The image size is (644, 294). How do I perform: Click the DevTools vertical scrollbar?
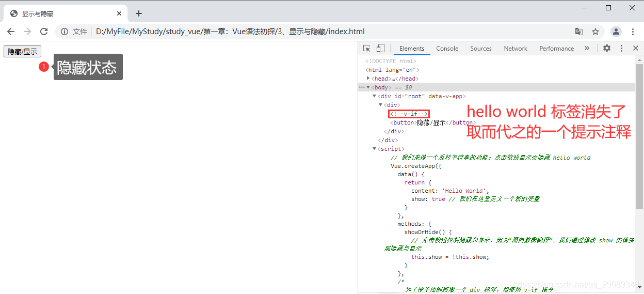coord(639,136)
